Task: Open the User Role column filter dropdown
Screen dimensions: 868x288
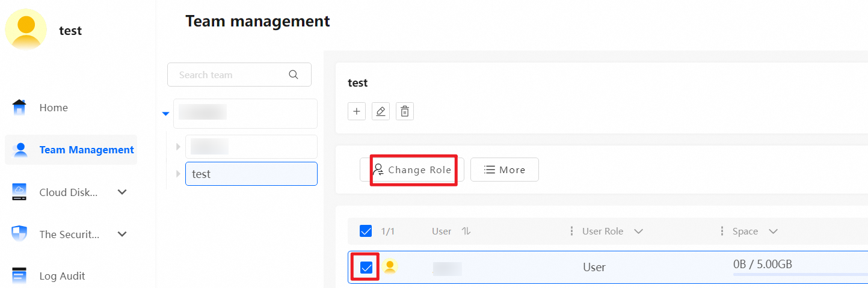Action: pos(638,231)
